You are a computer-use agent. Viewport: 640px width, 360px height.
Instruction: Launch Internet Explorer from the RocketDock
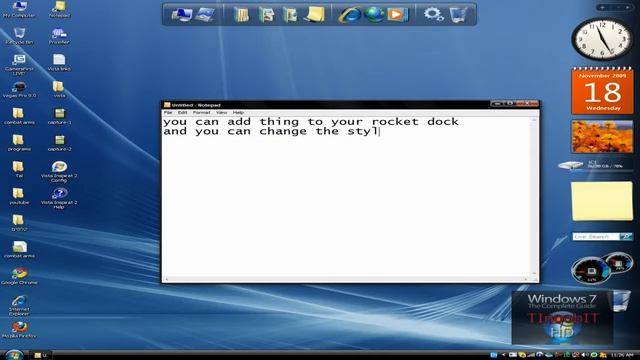(x=350, y=15)
